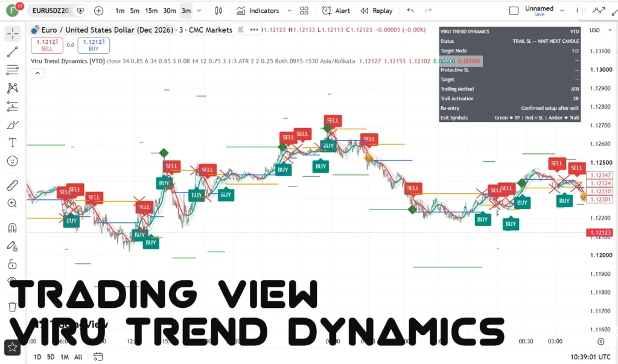Click the 1.12301 price axis label

[600, 199]
